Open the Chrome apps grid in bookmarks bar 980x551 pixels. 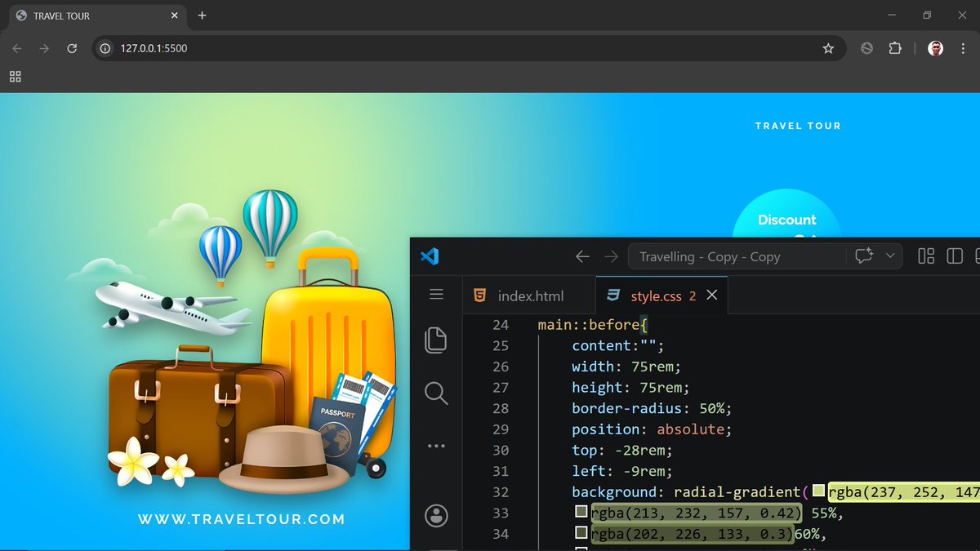(15, 76)
